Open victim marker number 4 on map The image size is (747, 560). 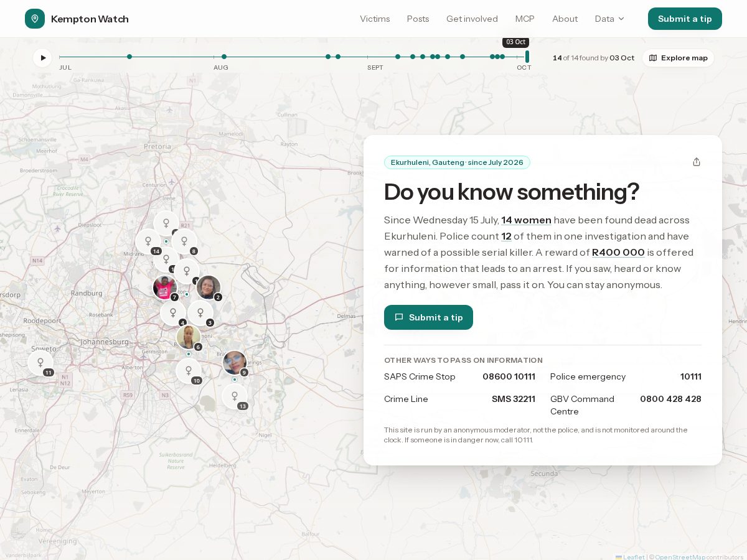173,313
